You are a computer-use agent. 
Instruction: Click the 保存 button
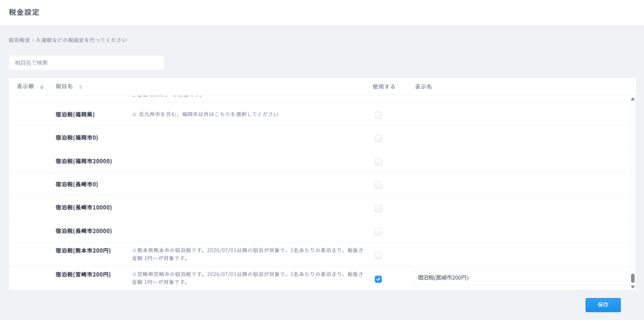tap(603, 304)
